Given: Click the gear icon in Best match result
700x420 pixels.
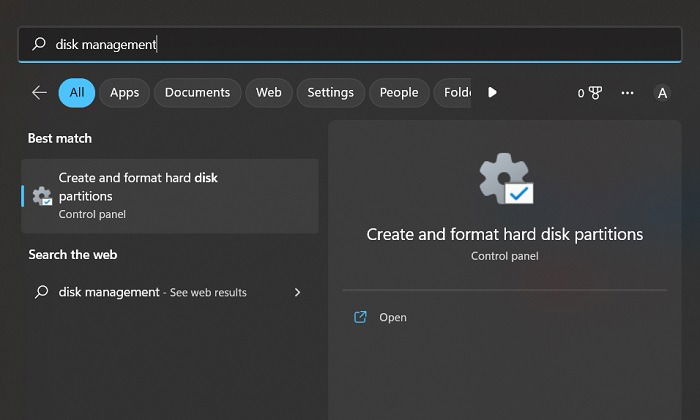Looking at the screenshot, I should 42,196.
